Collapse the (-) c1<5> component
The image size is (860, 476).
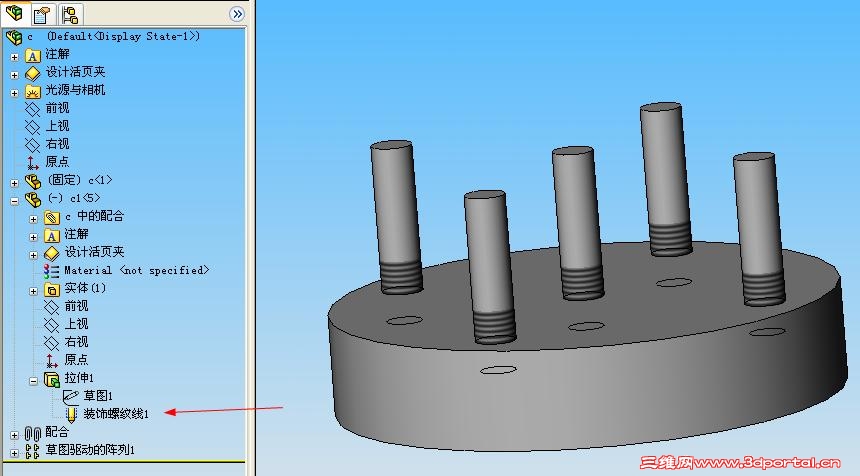coord(14,201)
